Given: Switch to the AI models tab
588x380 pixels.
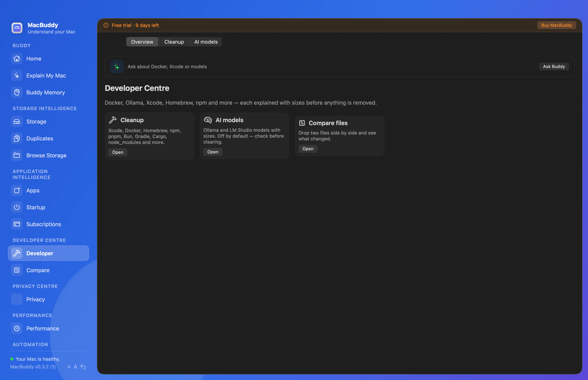Looking at the screenshot, I should (x=206, y=42).
